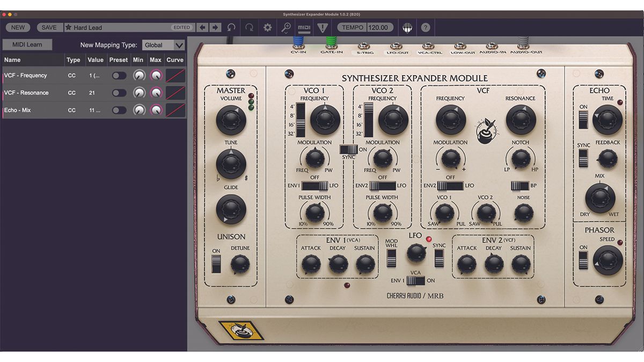This screenshot has height=362, width=644.
Task: Click the undo arrow in the toolbar
Action: pyautogui.click(x=231, y=27)
